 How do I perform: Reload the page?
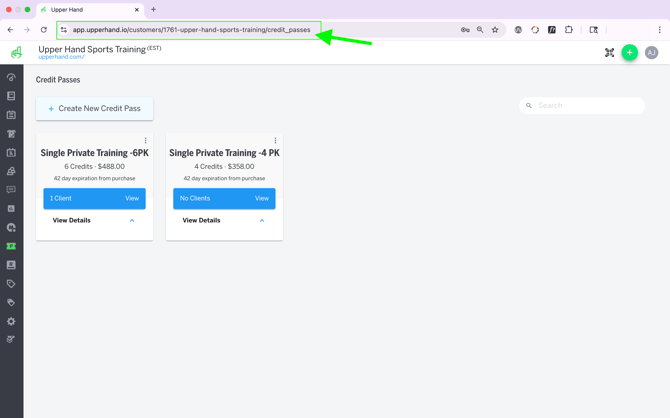(44, 30)
